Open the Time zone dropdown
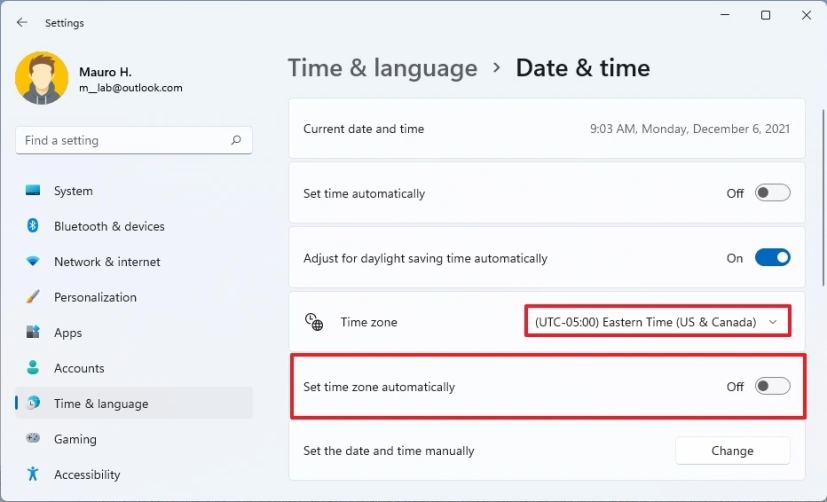The width and height of the screenshot is (827, 502). (x=657, y=322)
